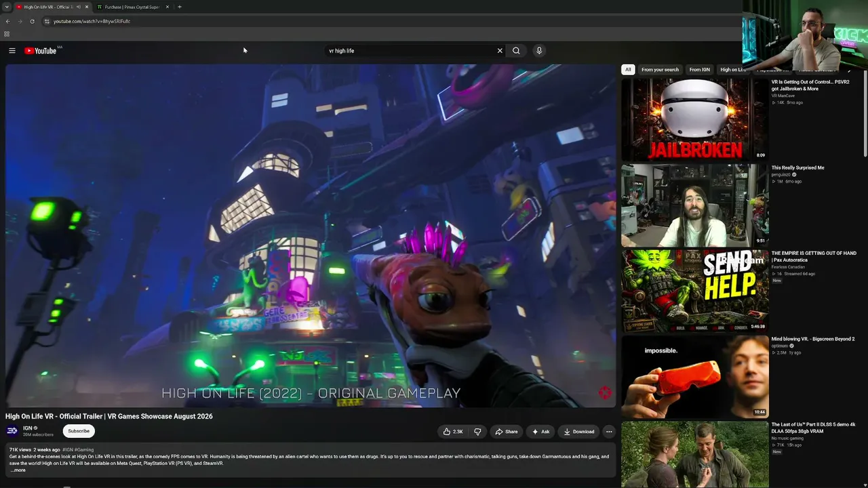
Task: Open the YouTube guide hamburger menu
Action: (12, 51)
